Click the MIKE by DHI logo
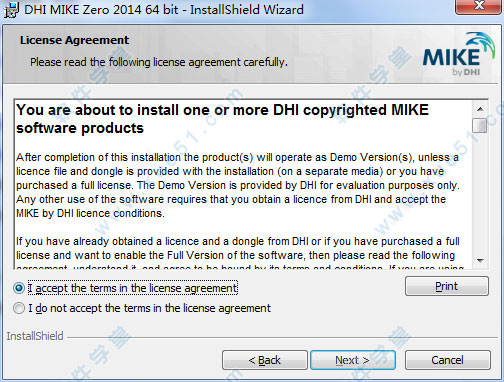 458,54
